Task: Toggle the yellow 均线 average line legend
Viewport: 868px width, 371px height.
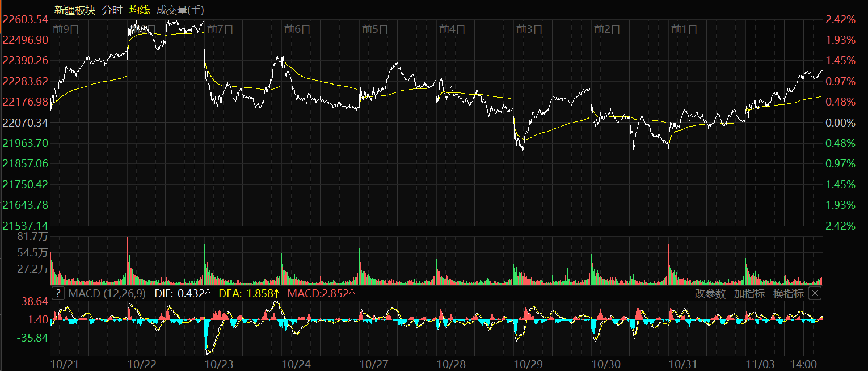Action: click(x=140, y=10)
